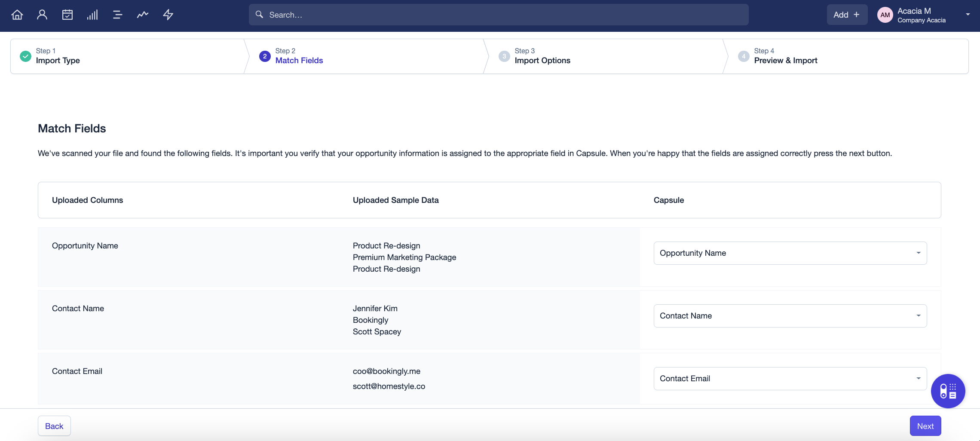Open the Opportunity Name field dropdown
This screenshot has height=441, width=980.
click(x=790, y=253)
